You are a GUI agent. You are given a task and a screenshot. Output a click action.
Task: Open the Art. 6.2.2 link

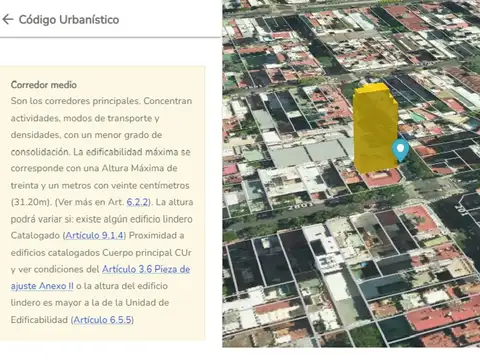[x=137, y=202]
